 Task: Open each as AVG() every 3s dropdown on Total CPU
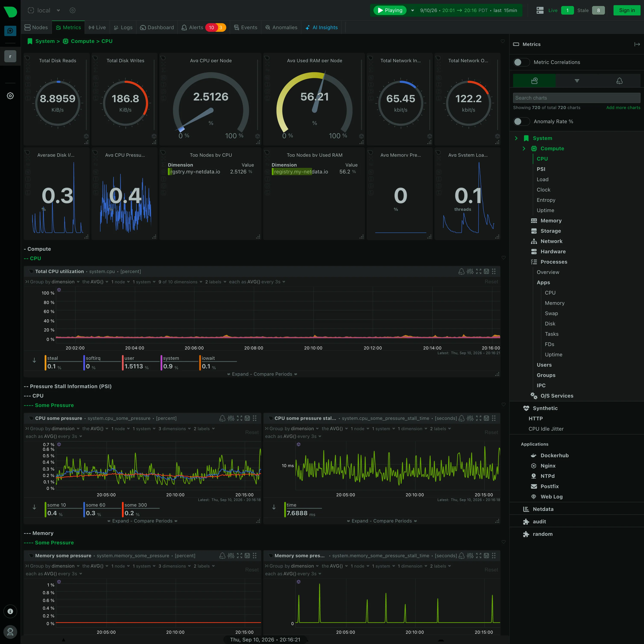pos(257,282)
